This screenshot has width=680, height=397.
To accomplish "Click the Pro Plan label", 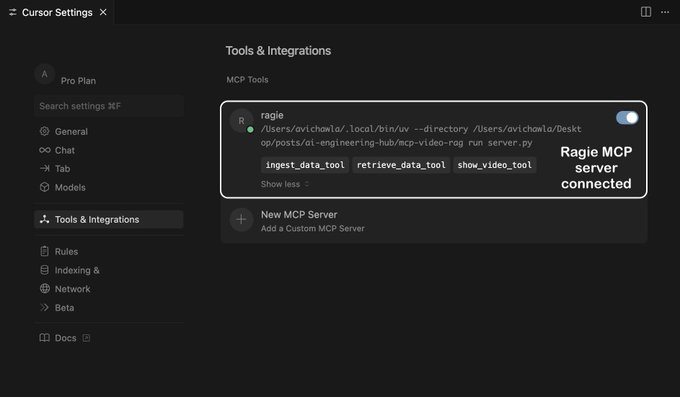I will 78,81.
